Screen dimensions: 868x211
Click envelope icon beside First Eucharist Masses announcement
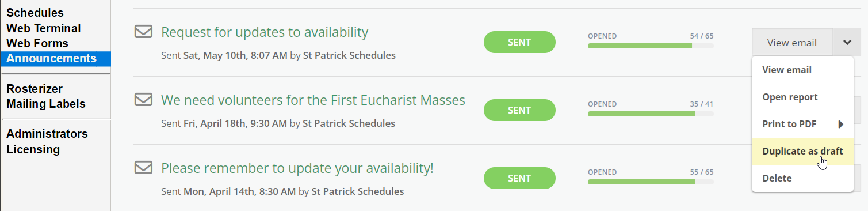(143, 100)
